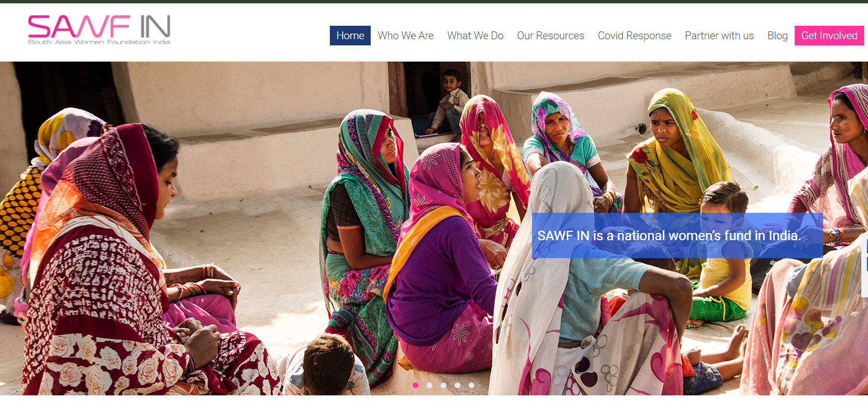Select What We Do in navigation
Viewport: 868px width, 420px height.
click(475, 35)
